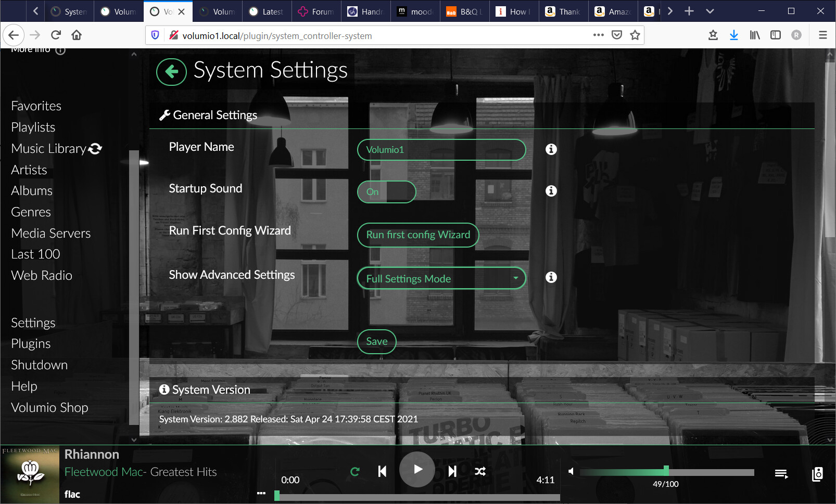Open the Firefox hamburger menu
The width and height of the screenshot is (836, 504).
823,35
